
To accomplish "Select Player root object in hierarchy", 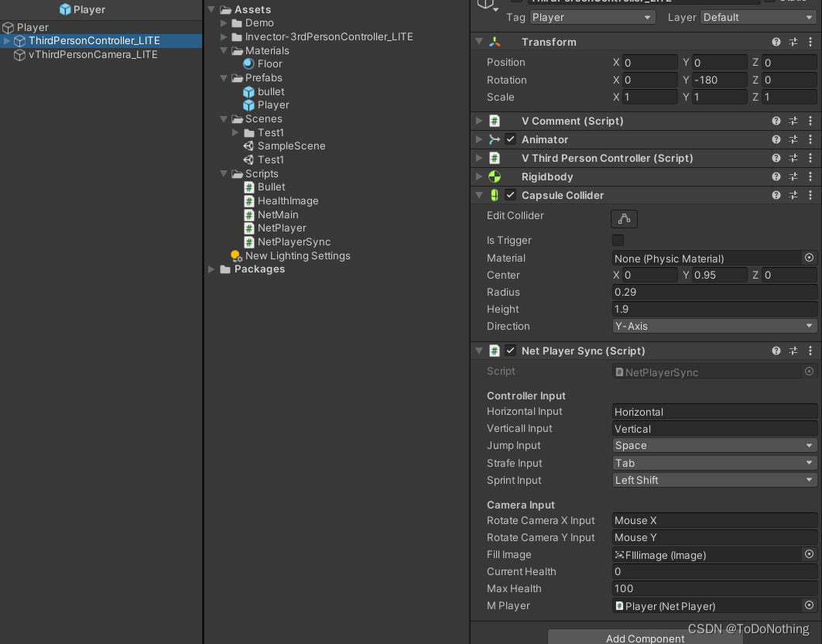I will pos(26,27).
